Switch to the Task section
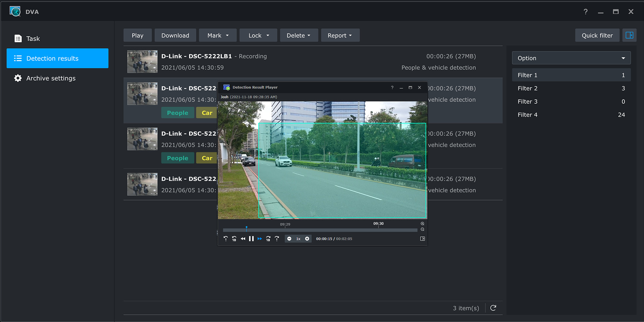This screenshot has height=322, width=644. coord(33,39)
